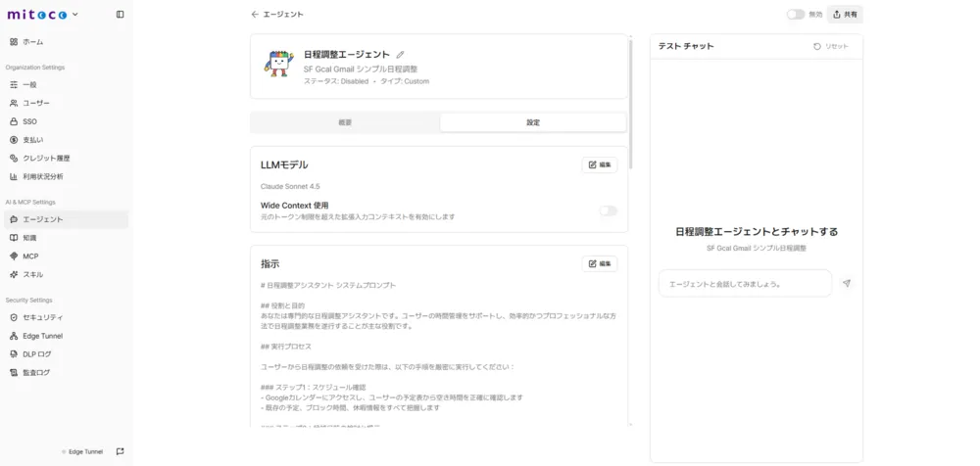The image size is (980, 466).
Task: Reset the test chat with リセット
Action: [831, 46]
